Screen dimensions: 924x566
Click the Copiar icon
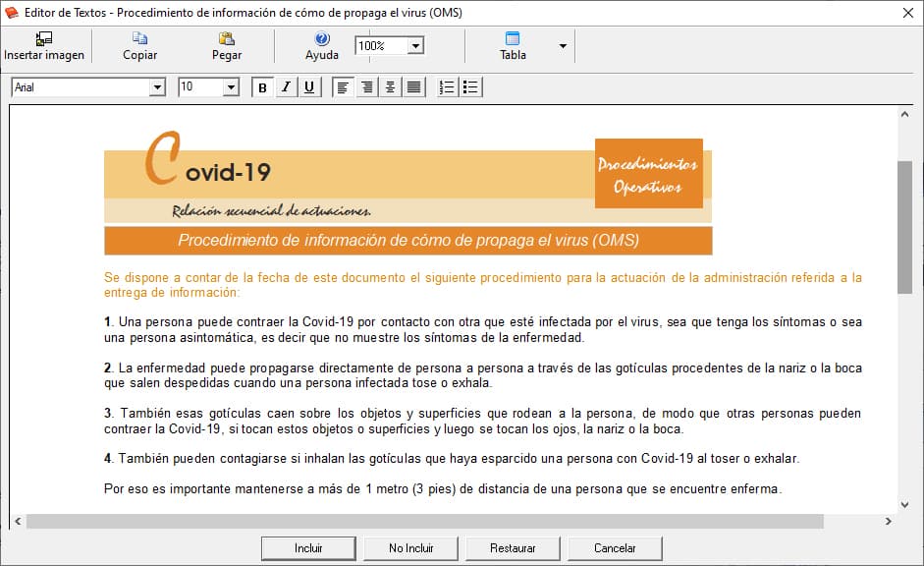(x=139, y=38)
